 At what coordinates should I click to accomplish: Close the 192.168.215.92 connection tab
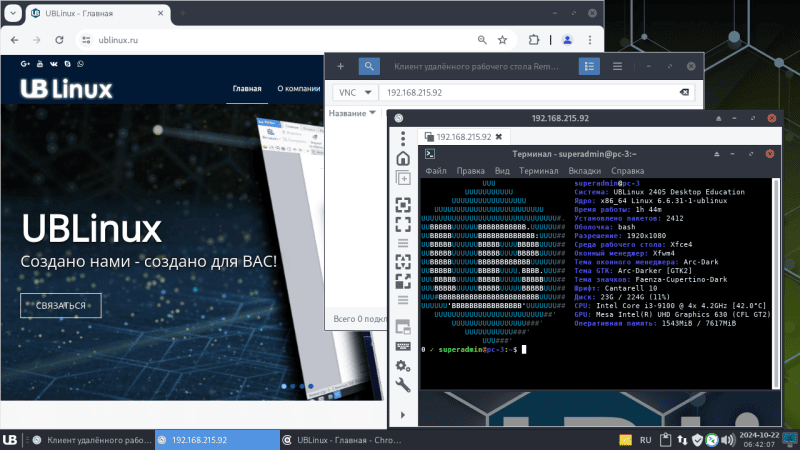[499, 137]
